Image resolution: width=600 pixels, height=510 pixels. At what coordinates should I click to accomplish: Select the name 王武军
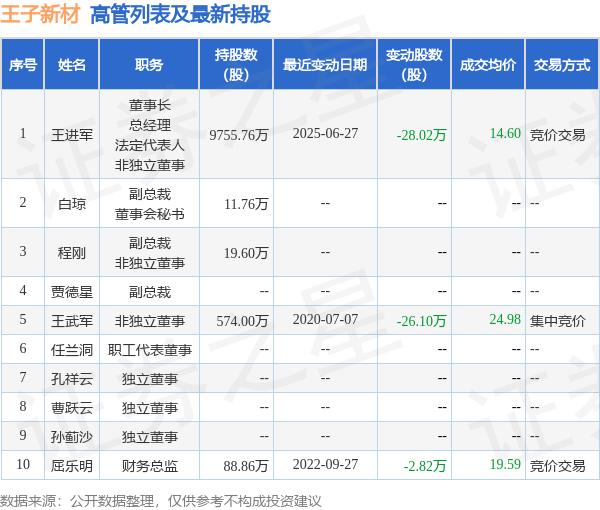tap(72, 321)
